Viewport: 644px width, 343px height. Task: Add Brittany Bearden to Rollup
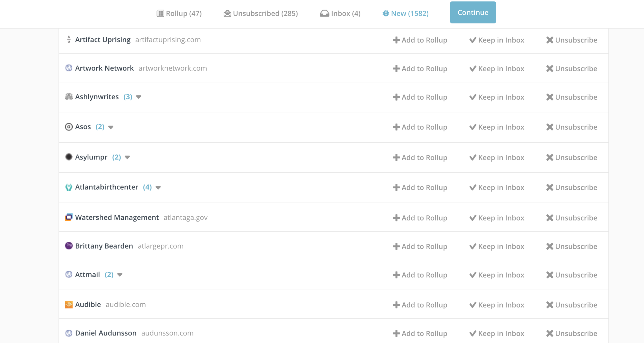(420, 247)
